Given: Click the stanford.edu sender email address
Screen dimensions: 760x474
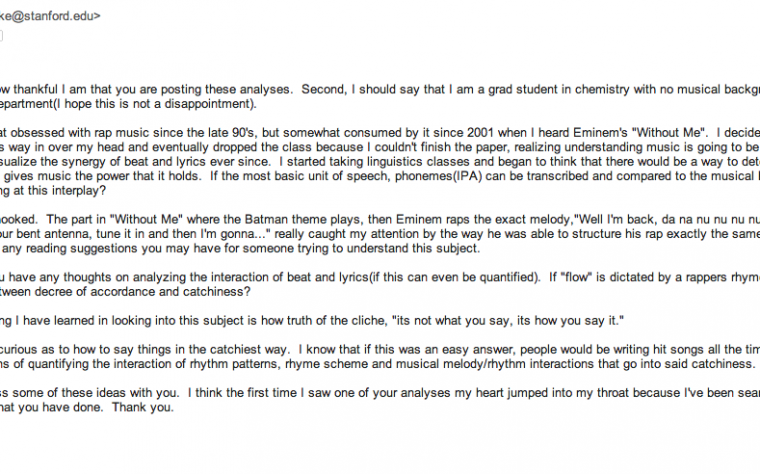Looking at the screenshot, I should pyautogui.click(x=50, y=16).
